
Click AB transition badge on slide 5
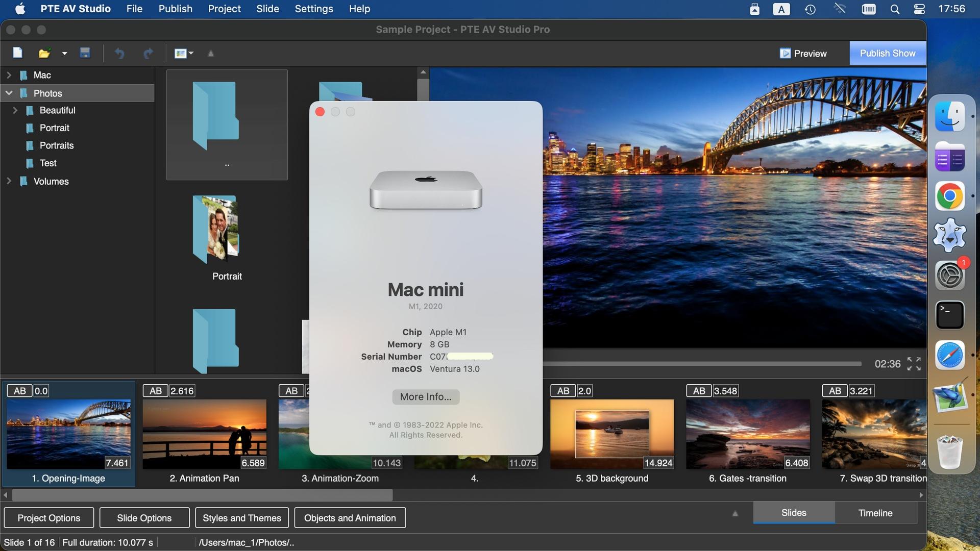(x=563, y=391)
